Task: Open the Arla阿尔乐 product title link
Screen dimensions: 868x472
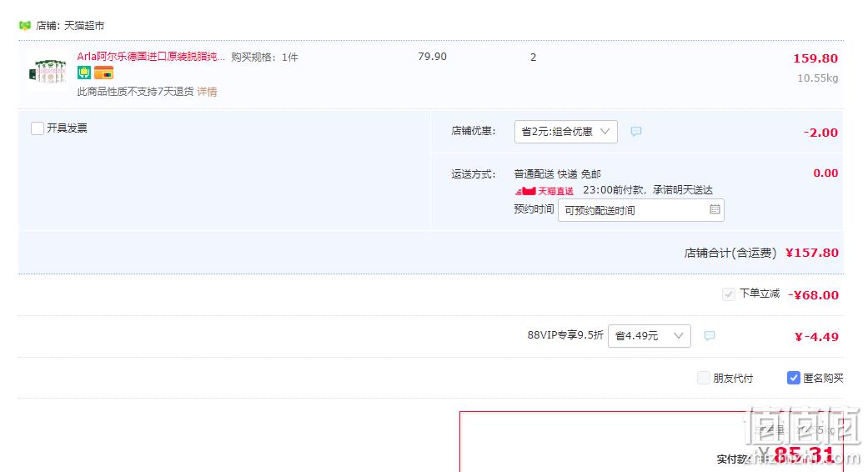Action: (x=151, y=57)
